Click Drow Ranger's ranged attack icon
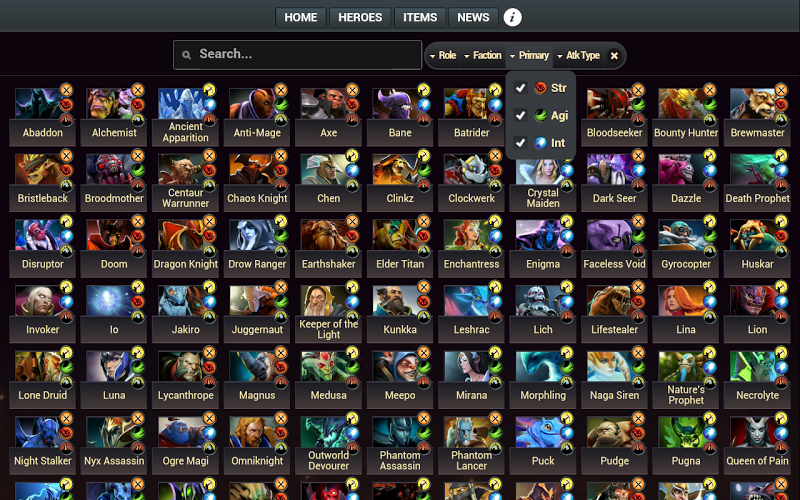The width and height of the screenshot is (800, 500). (x=281, y=221)
